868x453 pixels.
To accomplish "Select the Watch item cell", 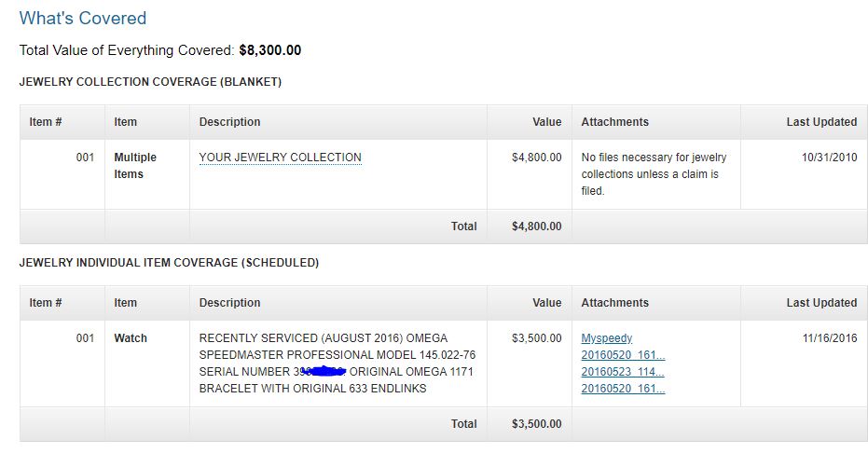I will click(x=131, y=338).
